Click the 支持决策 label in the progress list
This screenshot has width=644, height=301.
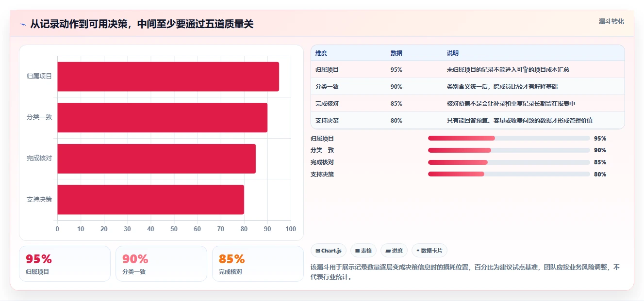pyautogui.click(x=322, y=174)
